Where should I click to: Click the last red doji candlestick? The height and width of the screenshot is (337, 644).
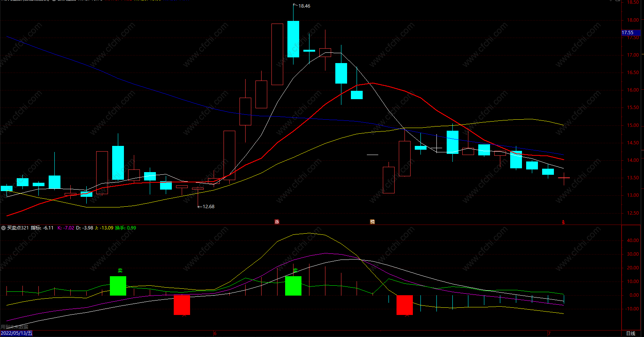(x=564, y=178)
